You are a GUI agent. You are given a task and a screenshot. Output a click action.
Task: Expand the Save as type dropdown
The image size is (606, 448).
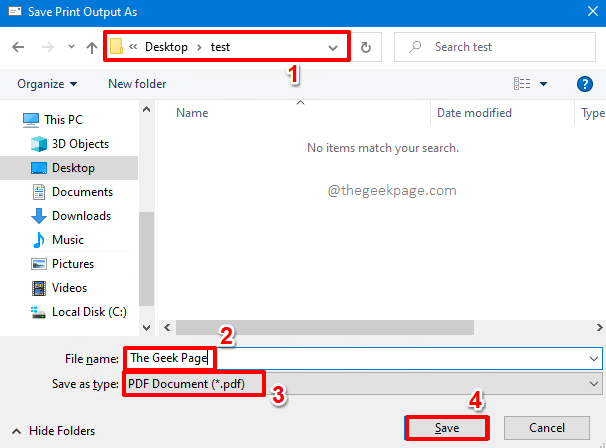(595, 384)
